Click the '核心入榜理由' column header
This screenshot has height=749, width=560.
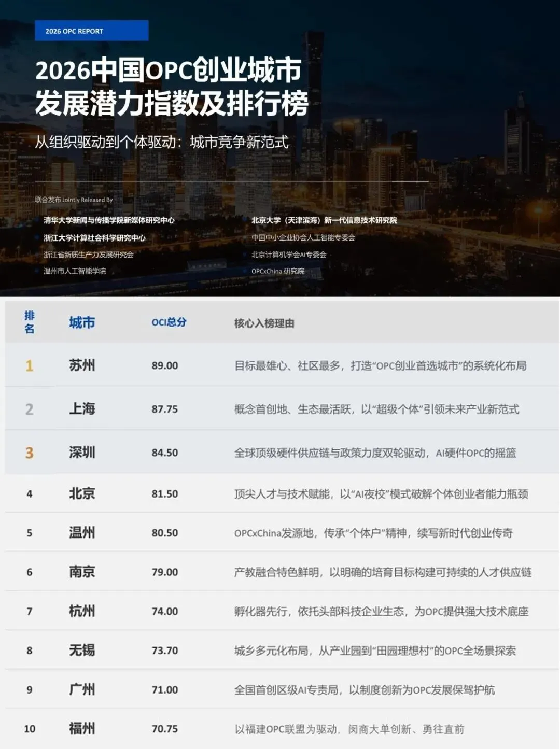(x=264, y=323)
